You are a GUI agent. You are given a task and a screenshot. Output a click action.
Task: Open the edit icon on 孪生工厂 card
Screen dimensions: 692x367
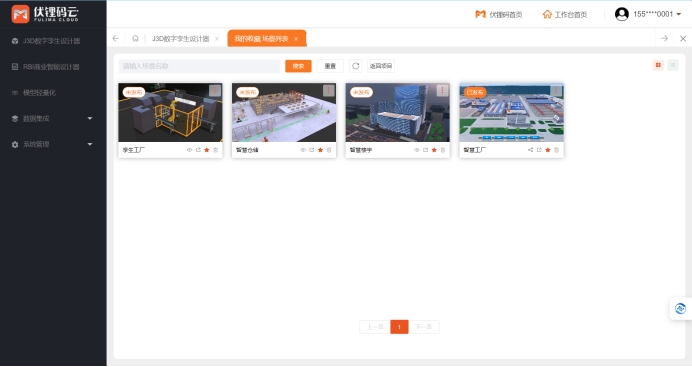click(x=198, y=150)
